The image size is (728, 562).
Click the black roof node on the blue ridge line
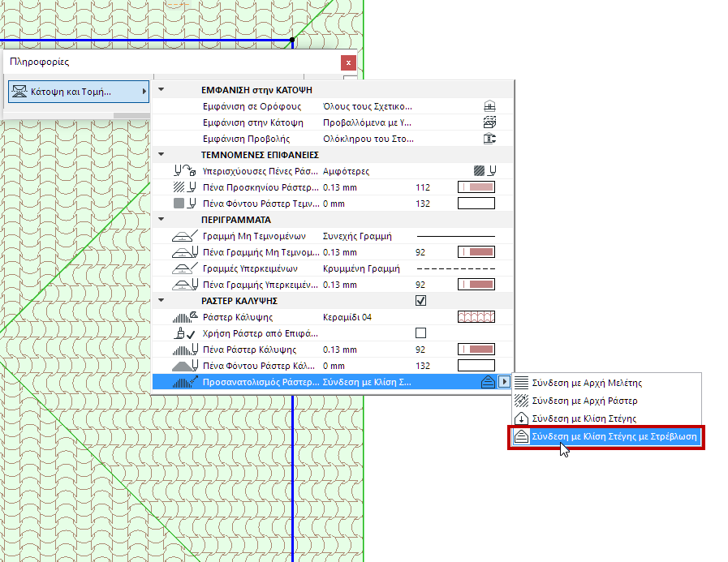click(x=292, y=40)
